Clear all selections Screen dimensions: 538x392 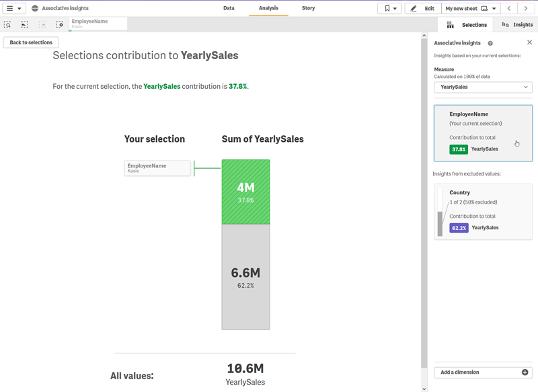point(60,24)
